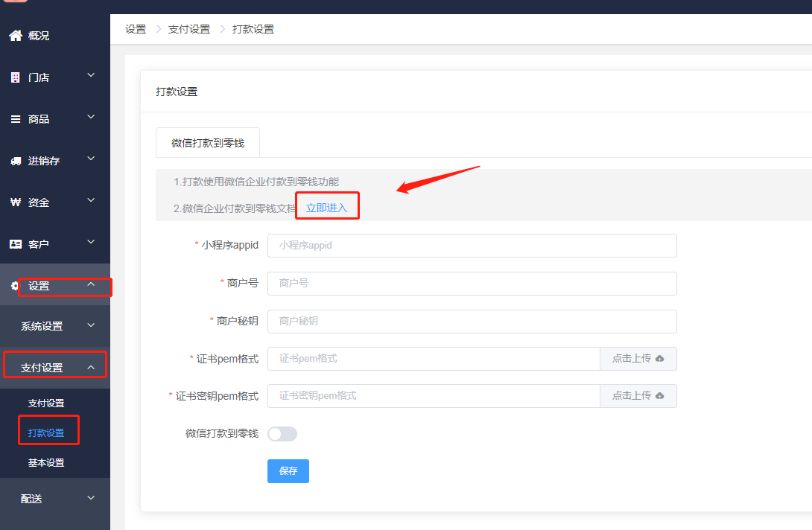
Task: Expand the 资金 menu chevron
Action: click(91, 200)
